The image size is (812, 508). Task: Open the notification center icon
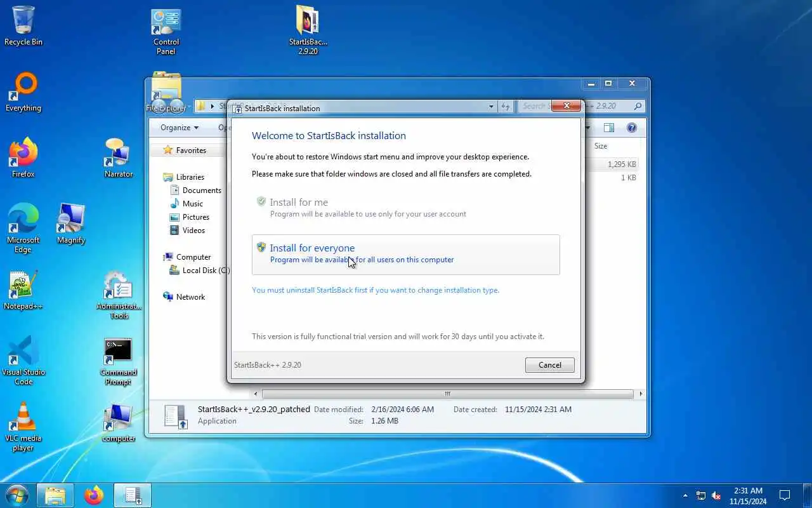click(x=785, y=495)
